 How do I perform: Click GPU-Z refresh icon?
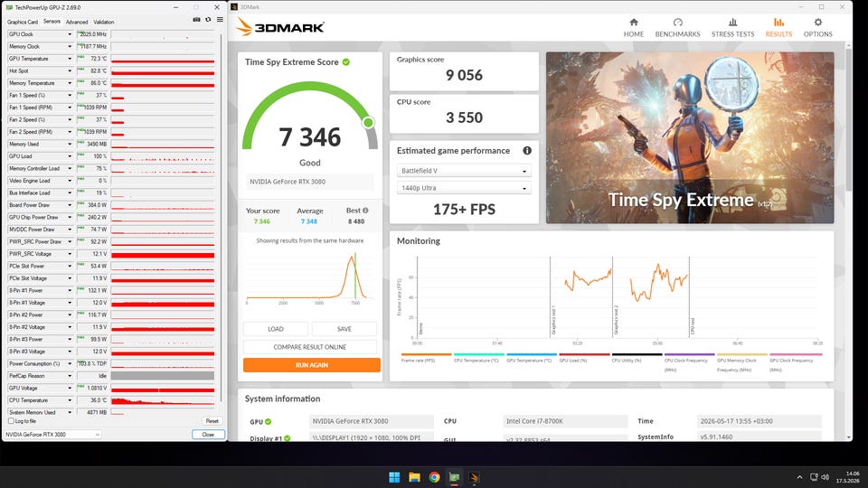click(x=208, y=19)
